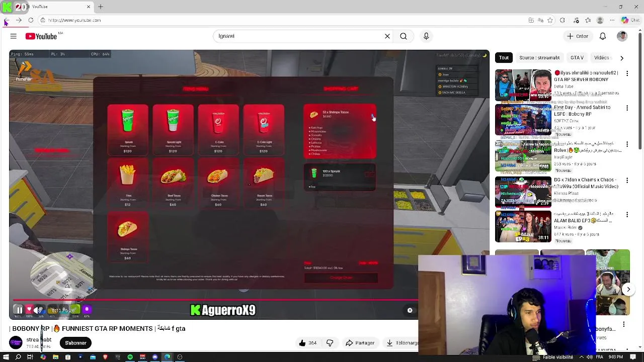Reload the page with the refresh icon
The width and height of the screenshot is (644, 362).
click(31, 20)
